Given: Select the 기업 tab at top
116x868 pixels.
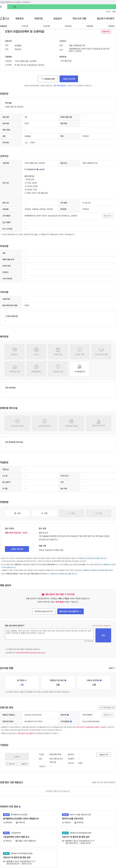Looking at the screenshot, I should click(14, 7).
